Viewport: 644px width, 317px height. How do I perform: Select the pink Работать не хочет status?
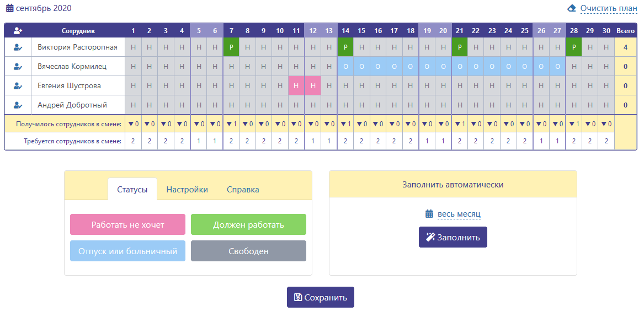tap(127, 225)
